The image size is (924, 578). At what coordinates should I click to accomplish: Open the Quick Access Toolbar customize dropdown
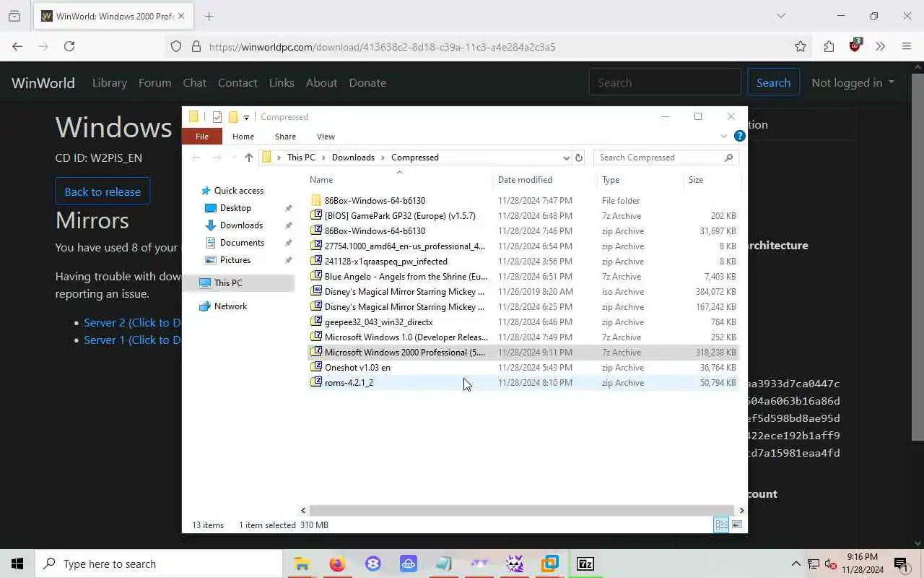[246, 117]
